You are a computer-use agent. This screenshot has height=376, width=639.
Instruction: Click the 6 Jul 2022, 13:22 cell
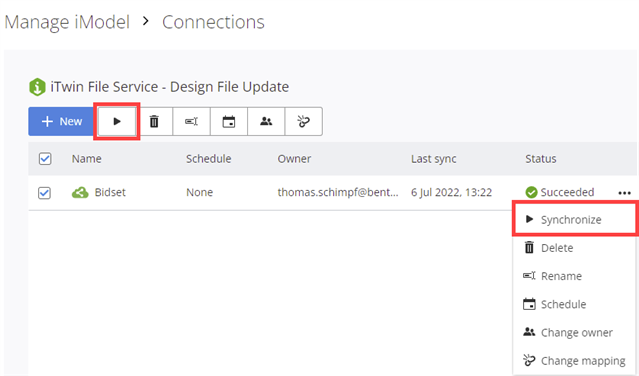451,192
